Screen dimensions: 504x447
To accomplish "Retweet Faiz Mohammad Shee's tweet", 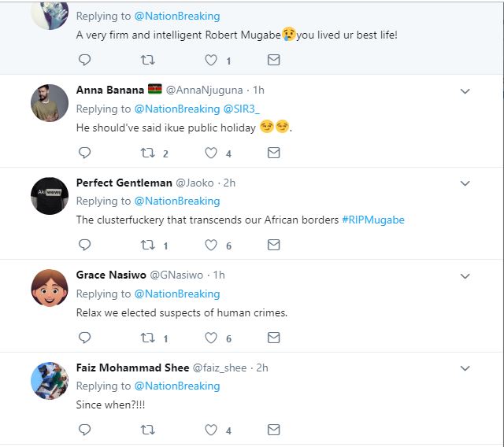I will pos(147,430).
